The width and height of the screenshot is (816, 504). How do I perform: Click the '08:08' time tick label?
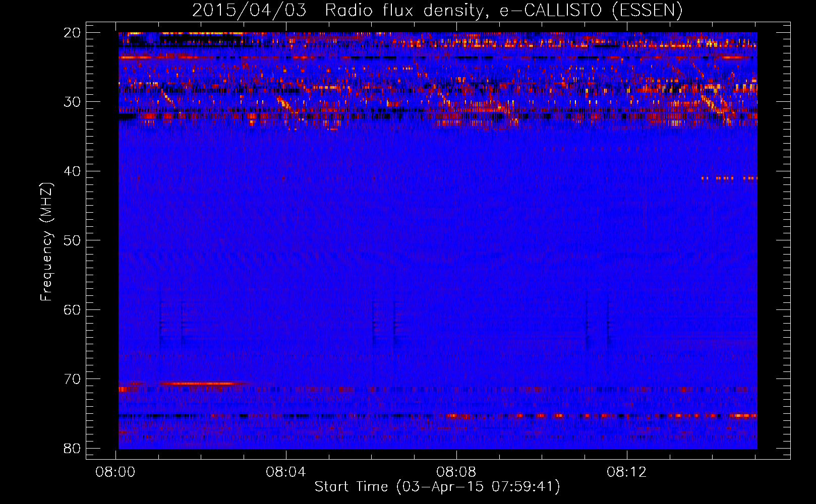pos(456,472)
